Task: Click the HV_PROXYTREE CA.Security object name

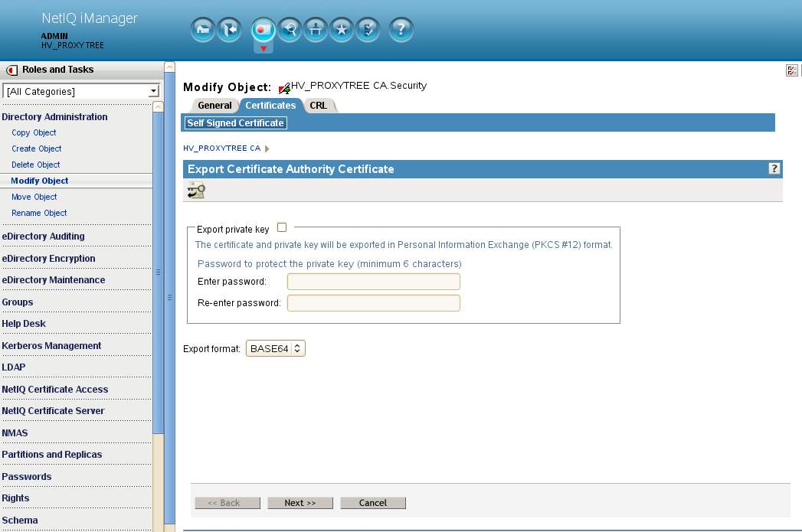Action: (x=358, y=85)
